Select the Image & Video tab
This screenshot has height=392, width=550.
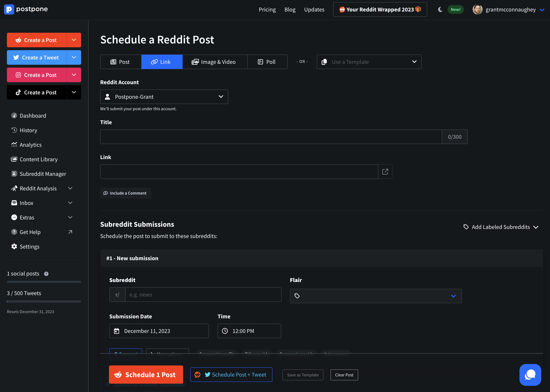(x=215, y=62)
